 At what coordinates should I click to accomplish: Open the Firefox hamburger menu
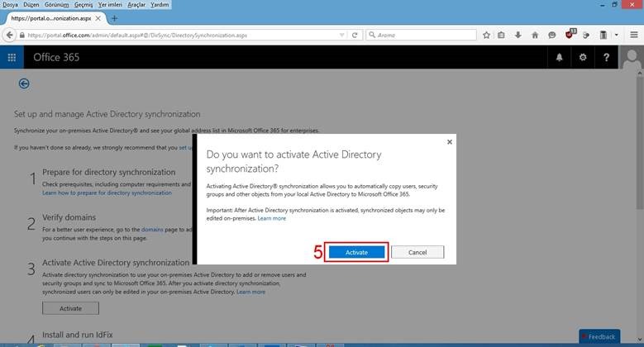pos(634,35)
